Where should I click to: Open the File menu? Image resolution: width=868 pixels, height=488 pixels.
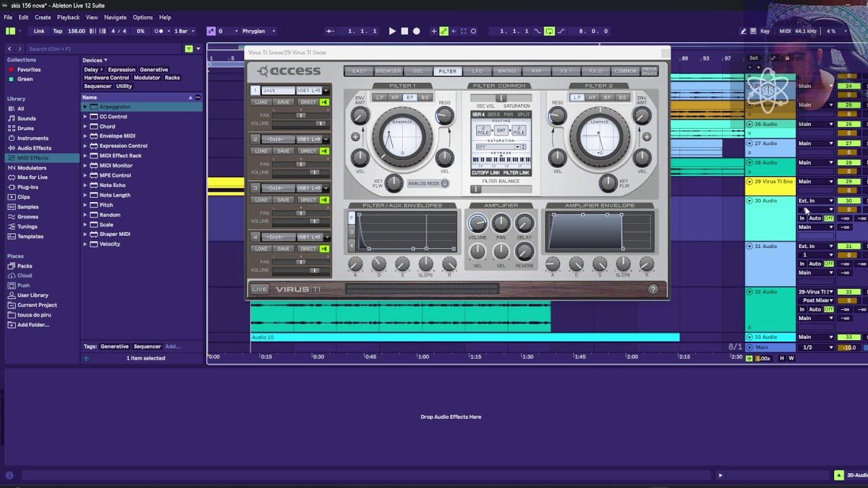[x=8, y=17]
